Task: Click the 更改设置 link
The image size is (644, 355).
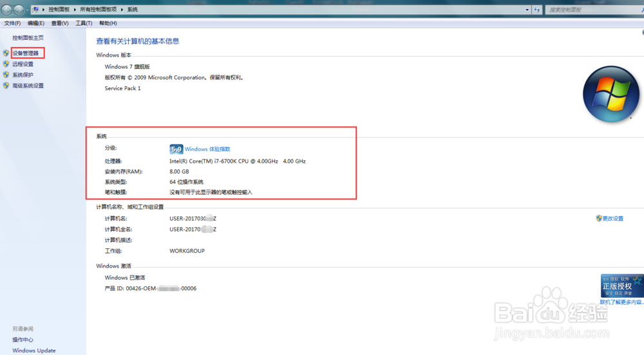Action: 613,219
